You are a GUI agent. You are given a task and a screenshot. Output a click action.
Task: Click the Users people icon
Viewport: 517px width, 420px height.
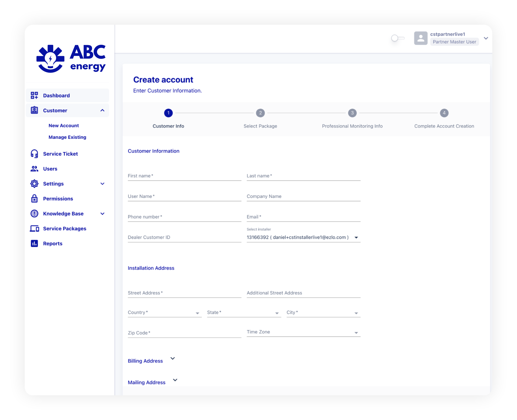[x=34, y=169]
